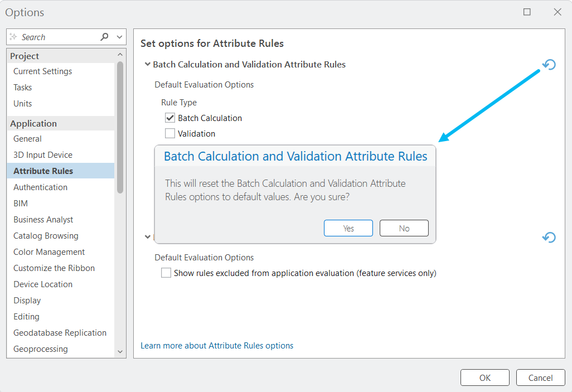Click the lower reset-to-defaults icon
The height and width of the screenshot is (392, 572).
(x=549, y=237)
